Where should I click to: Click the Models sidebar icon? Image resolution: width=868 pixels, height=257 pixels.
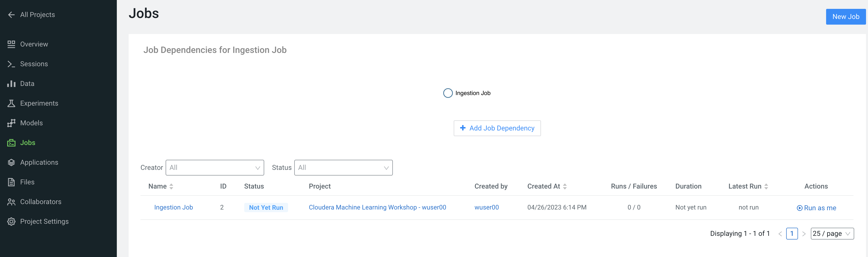(11, 123)
